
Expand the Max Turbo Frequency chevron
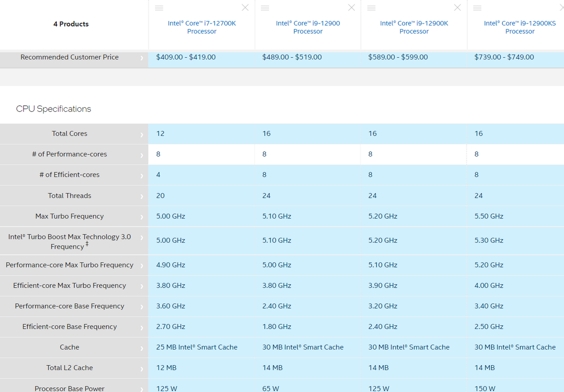[x=141, y=217]
